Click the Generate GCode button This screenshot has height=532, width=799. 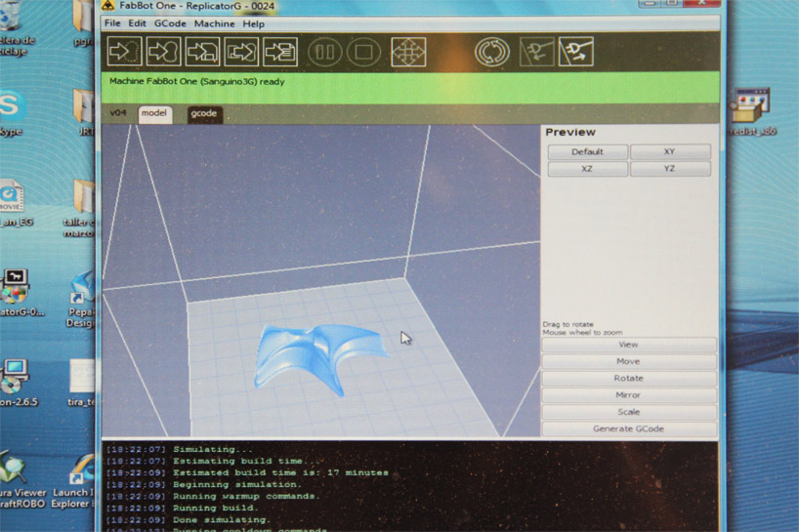[628, 430]
